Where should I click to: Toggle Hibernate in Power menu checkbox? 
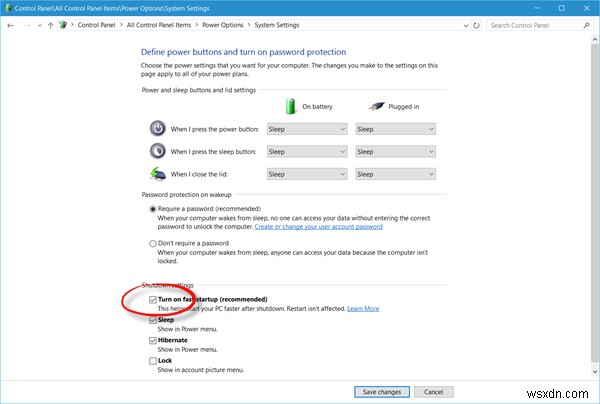click(x=153, y=340)
